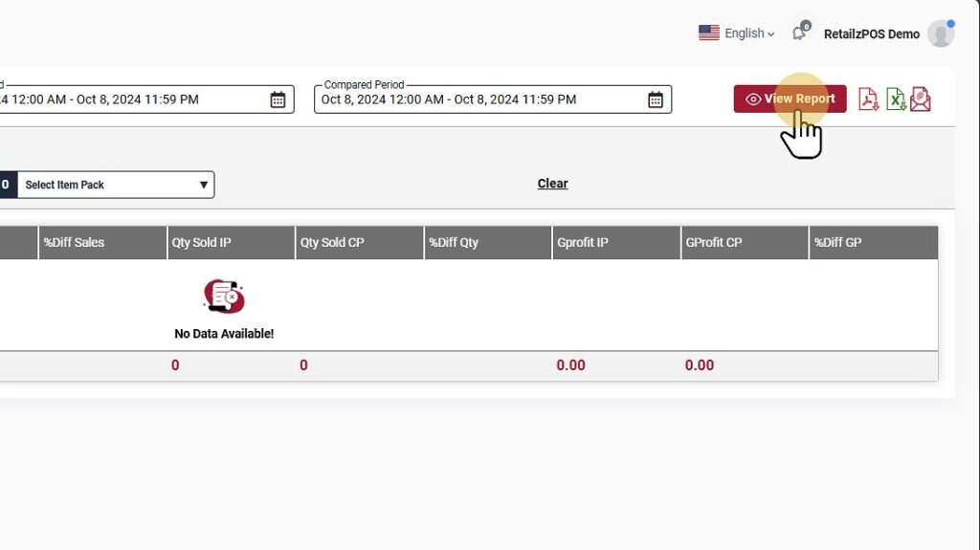
Task: Sort by GProfit CP column header
Action: (x=745, y=243)
